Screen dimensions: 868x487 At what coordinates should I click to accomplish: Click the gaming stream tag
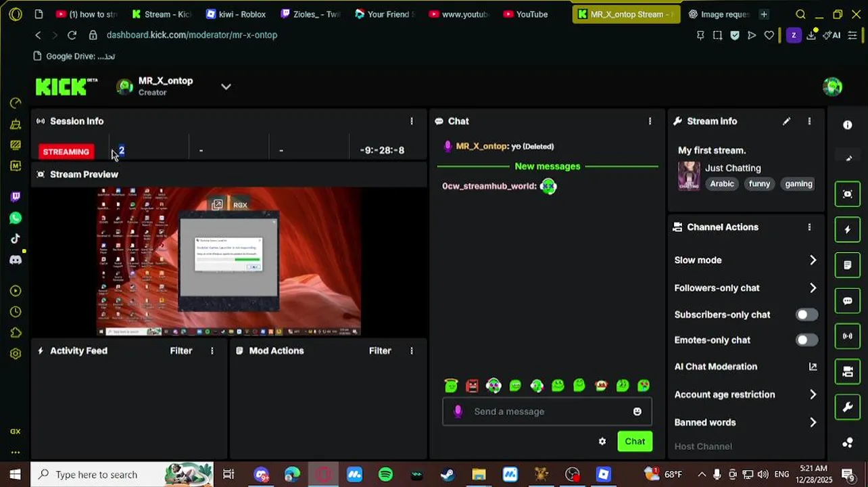pos(798,184)
